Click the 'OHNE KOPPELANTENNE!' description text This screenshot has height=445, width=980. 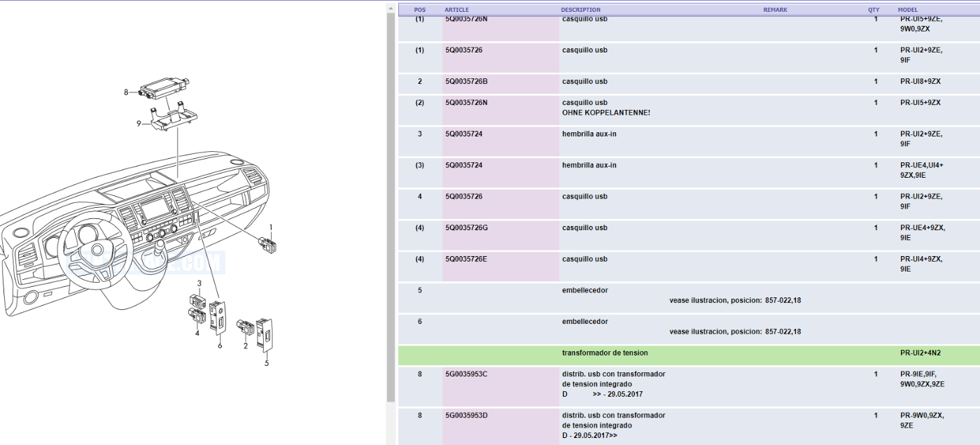[606, 113]
